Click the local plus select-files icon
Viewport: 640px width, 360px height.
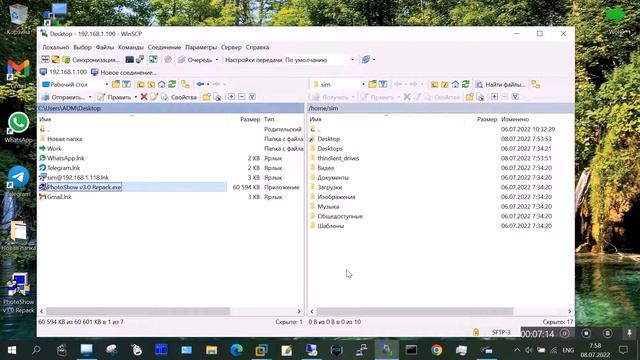[x=231, y=97]
